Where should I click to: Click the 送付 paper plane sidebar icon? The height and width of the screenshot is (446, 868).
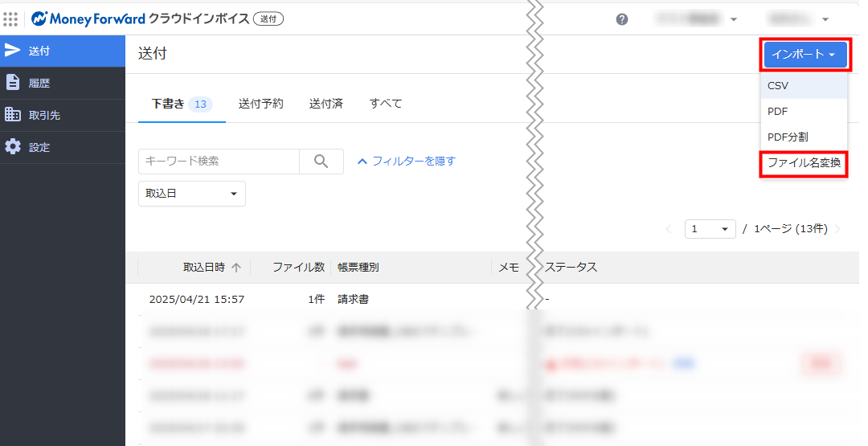[x=12, y=51]
